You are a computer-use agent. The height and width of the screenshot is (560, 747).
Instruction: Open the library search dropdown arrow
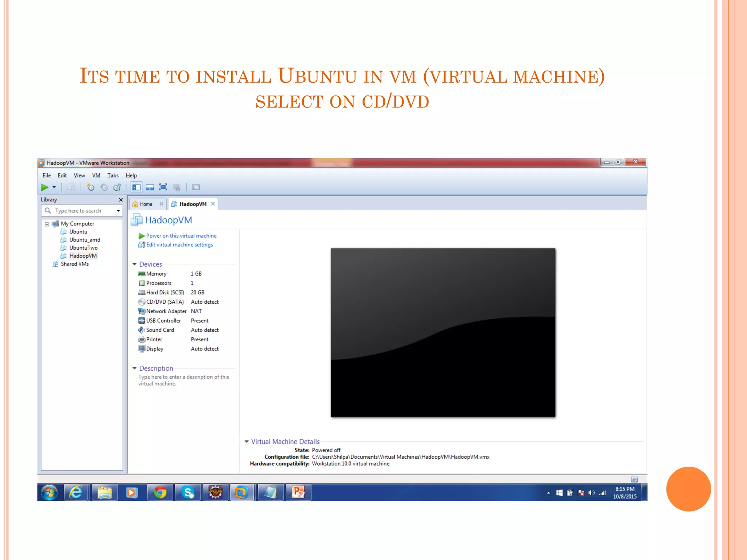tap(118, 211)
